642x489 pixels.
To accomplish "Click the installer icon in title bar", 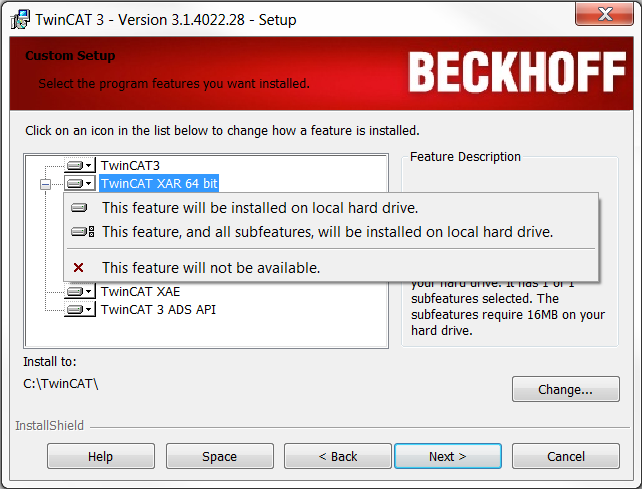I will [x=20, y=20].
